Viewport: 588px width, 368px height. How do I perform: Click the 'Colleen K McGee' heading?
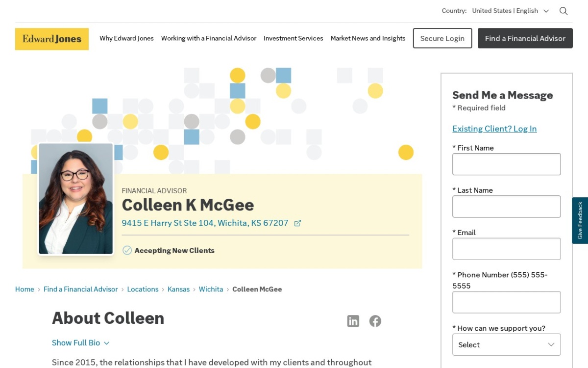(188, 205)
